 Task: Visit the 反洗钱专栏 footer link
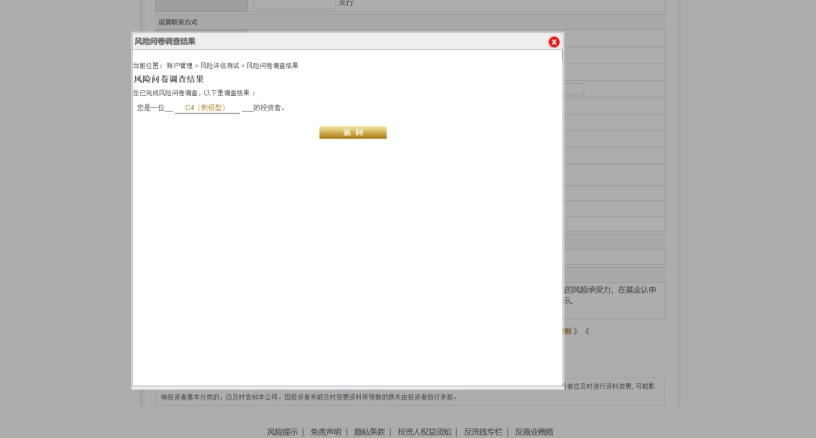484,432
